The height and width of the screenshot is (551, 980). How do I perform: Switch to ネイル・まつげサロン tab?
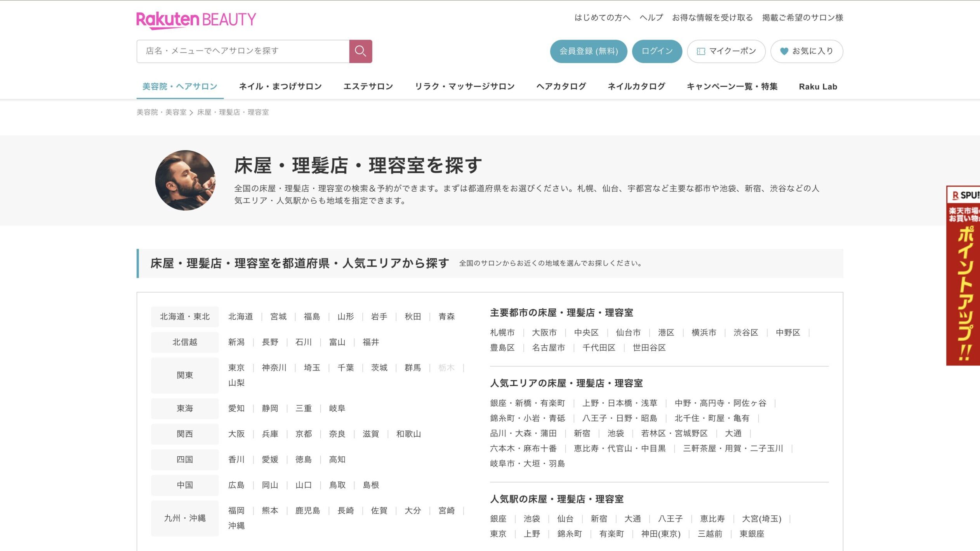[x=280, y=87]
